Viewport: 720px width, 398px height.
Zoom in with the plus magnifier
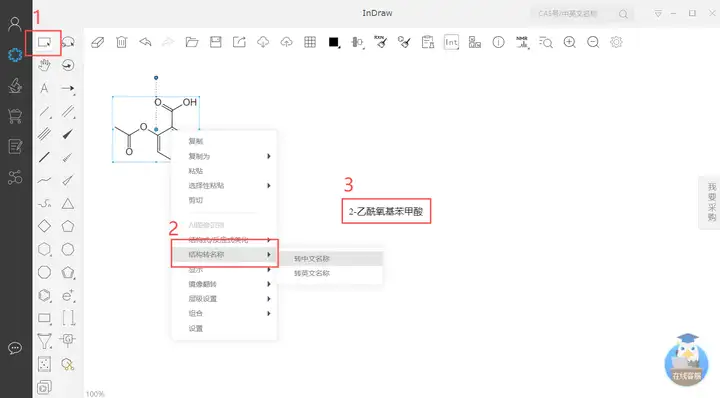(x=569, y=42)
